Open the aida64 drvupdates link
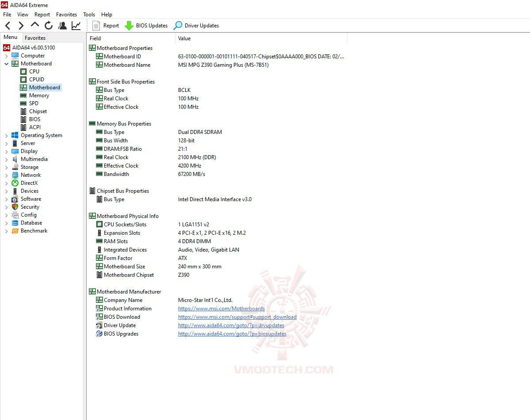The image size is (530, 420). (231, 325)
